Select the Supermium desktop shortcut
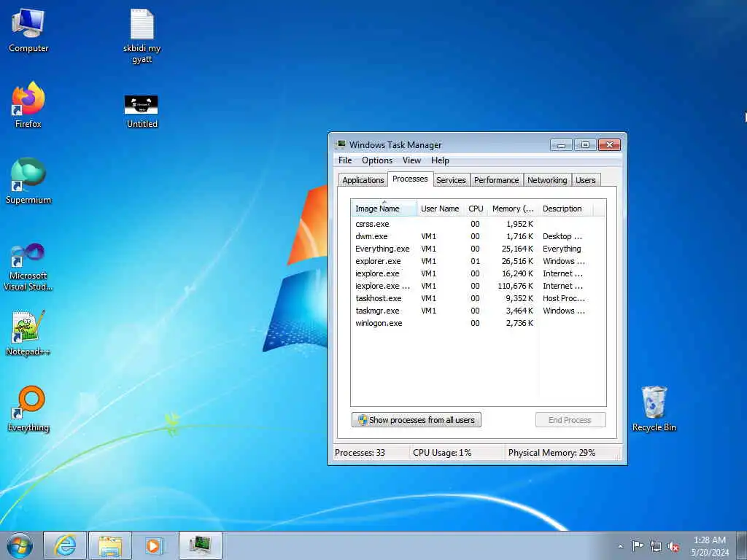Viewport: 747px width, 560px height. [28, 181]
